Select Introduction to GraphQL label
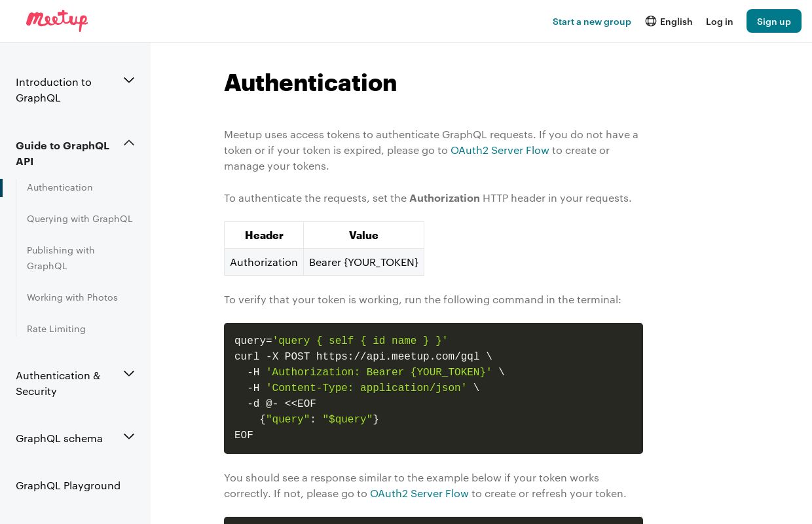 tap(54, 90)
